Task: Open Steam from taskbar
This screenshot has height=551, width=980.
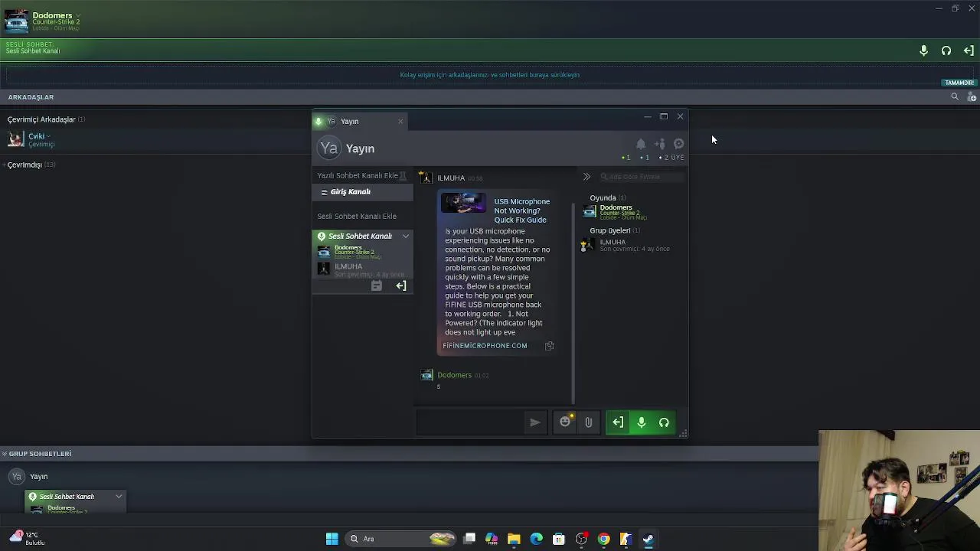Action: point(648,539)
